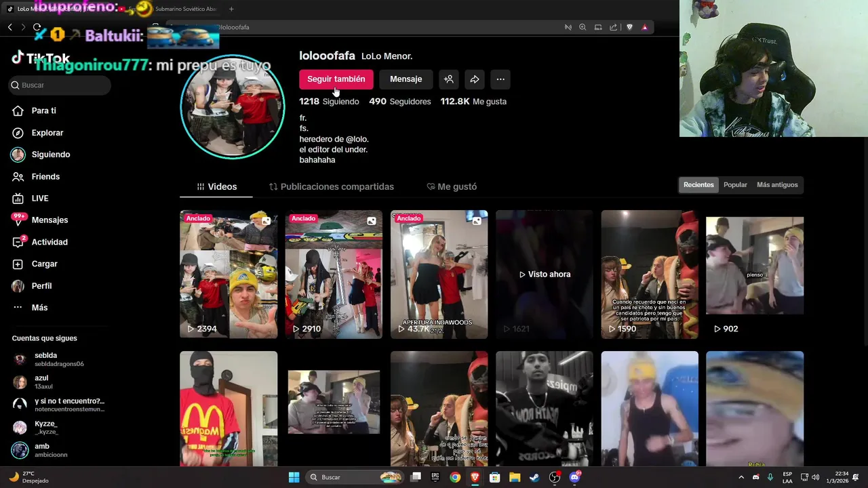Sort videos by Popular
The width and height of the screenshot is (868, 488).
[735, 185]
